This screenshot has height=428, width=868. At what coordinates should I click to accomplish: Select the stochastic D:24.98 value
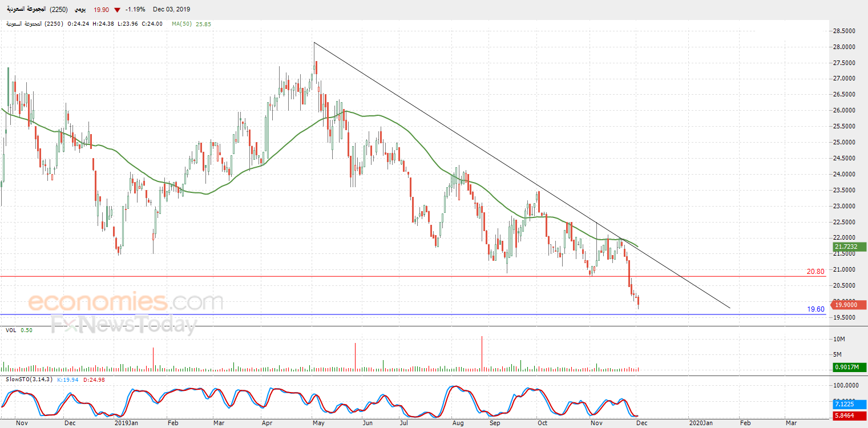point(95,379)
